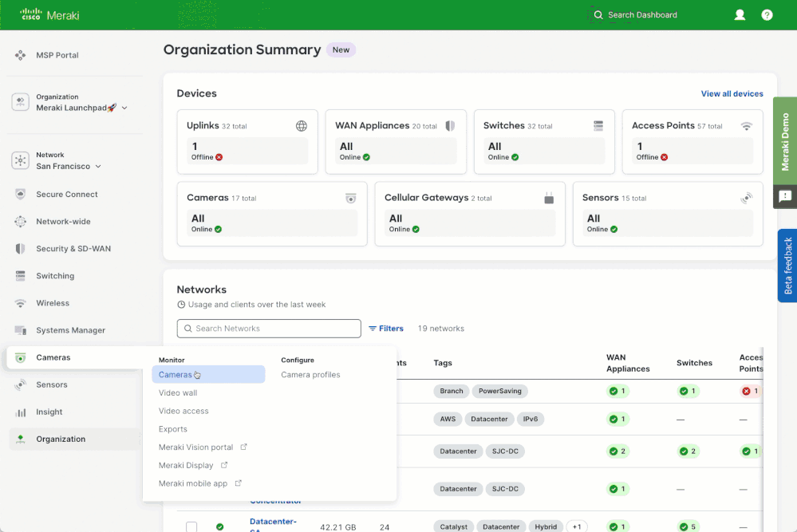Click the Switches column header in Networks table
Screen dimensions: 797x532
(x=694, y=363)
